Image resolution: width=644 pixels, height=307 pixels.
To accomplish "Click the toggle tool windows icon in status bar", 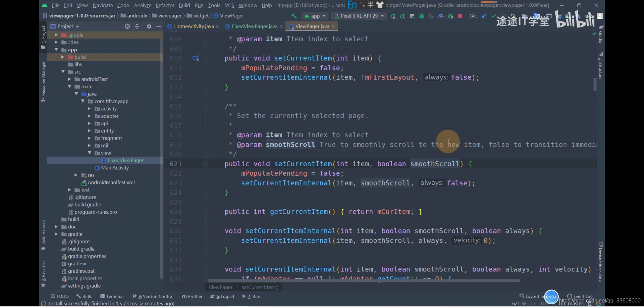I will point(43,303).
